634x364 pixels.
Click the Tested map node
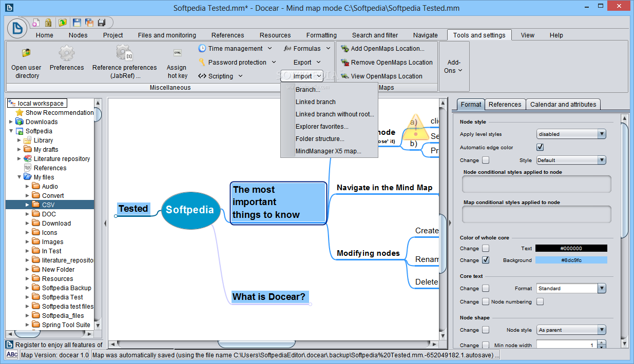coord(133,209)
